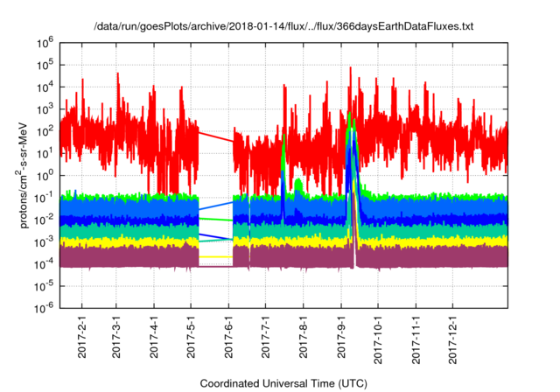Select the 10^-1 y-axis label
The width and height of the screenshot is (560, 392).
45,198
